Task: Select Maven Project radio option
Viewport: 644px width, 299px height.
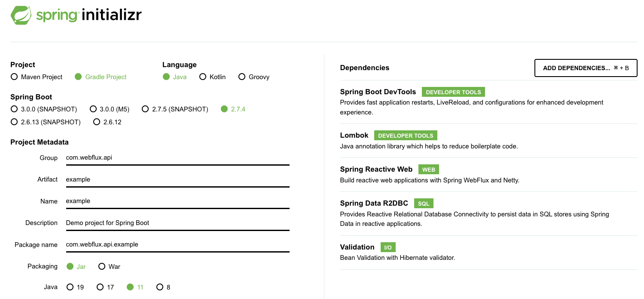Action: 37,77
